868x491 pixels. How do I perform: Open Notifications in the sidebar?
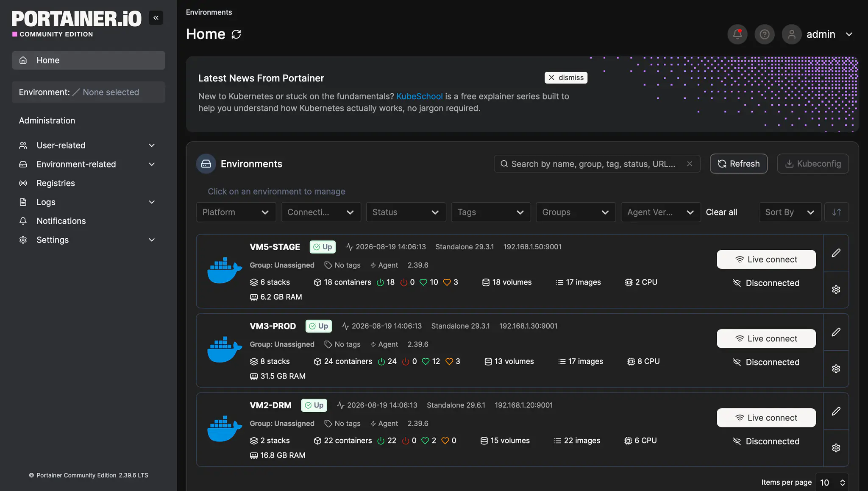tap(88, 221)
